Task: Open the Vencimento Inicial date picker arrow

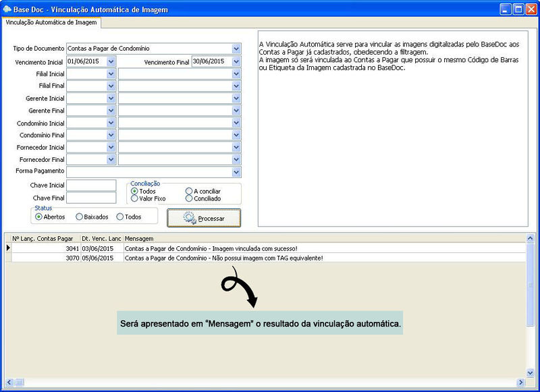Action: click(x=111, y=61)
